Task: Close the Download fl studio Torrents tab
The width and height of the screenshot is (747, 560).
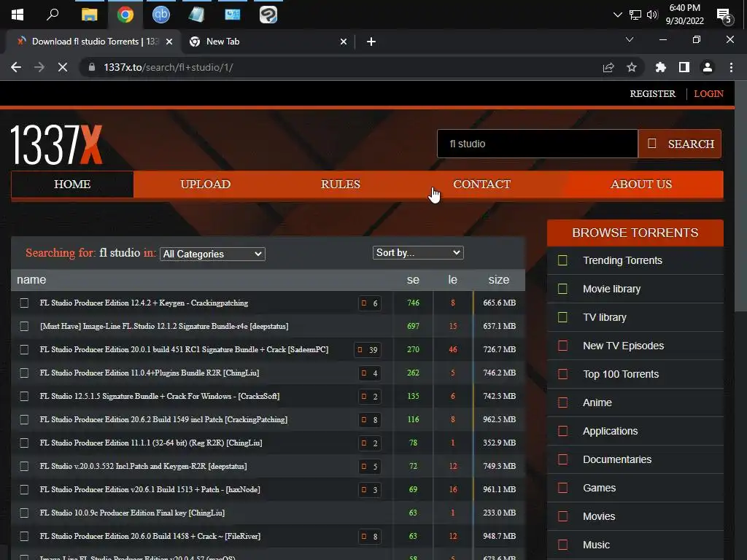Action: click(169, 42)
